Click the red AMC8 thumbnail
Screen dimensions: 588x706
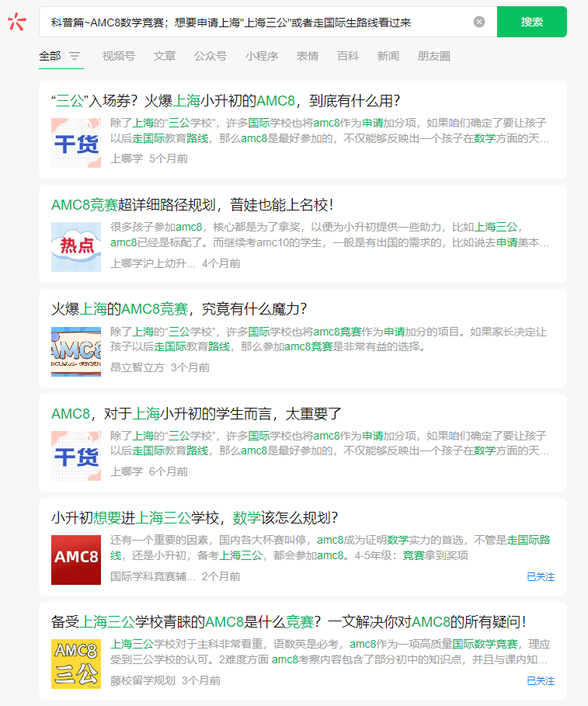[x=76, y=560]
